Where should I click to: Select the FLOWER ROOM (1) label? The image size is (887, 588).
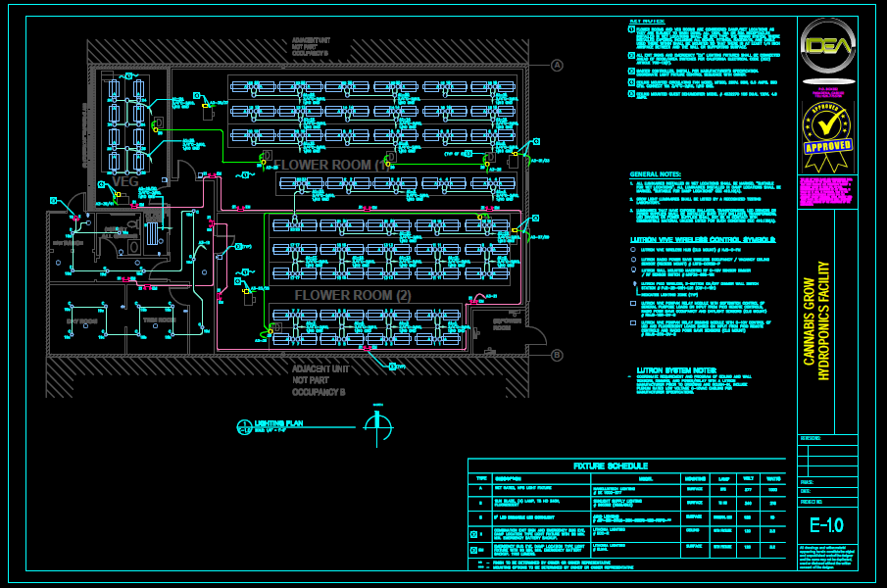click(x=331, y=165)
